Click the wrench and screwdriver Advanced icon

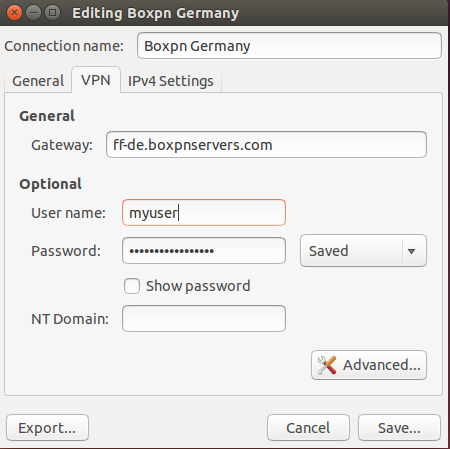coord(327,365)
